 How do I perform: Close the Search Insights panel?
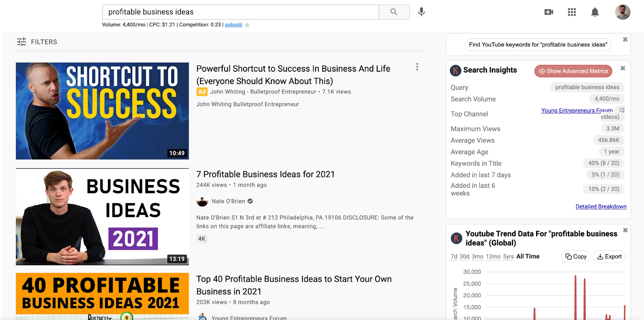click(623, 68)
